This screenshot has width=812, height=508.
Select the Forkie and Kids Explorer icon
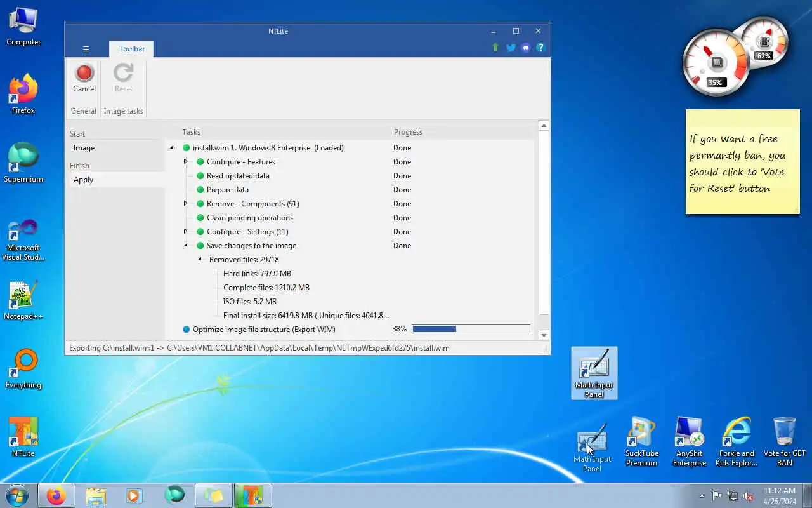(737, 442)
